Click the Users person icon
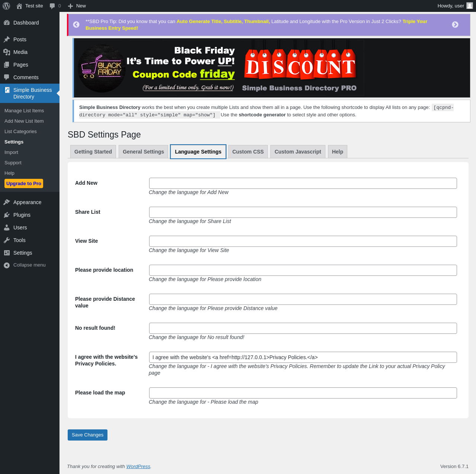 [7, 228]
